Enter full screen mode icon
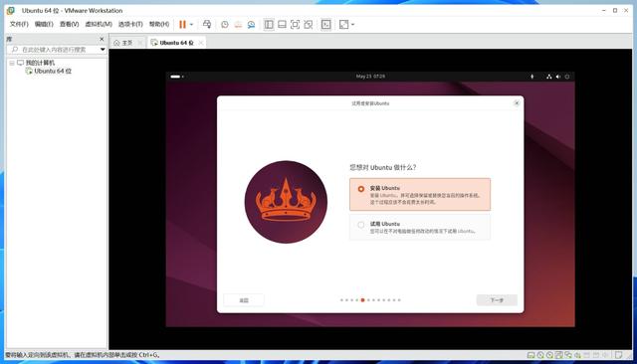Viewport: 637px width, 364px height. 295,24
